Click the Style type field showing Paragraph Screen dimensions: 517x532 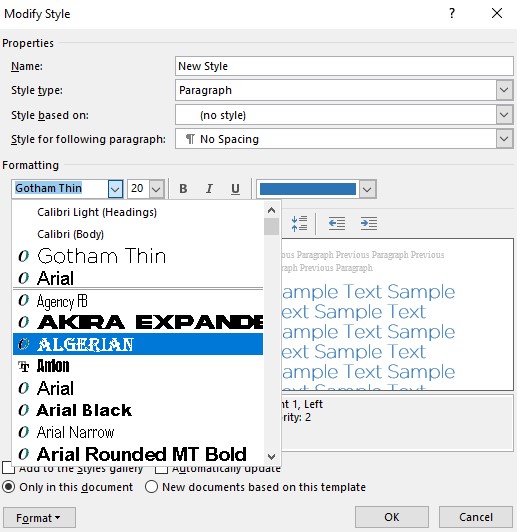tap(336, 90)
